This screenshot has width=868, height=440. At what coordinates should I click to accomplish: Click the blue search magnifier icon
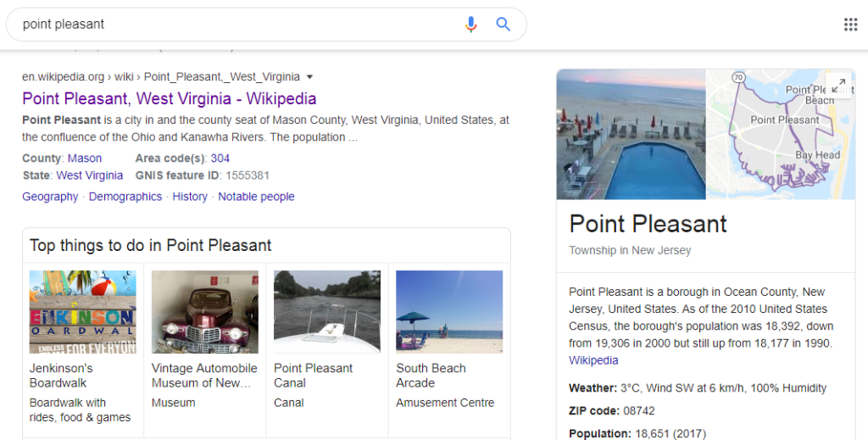pyautogui.click(x=504, y=25)
